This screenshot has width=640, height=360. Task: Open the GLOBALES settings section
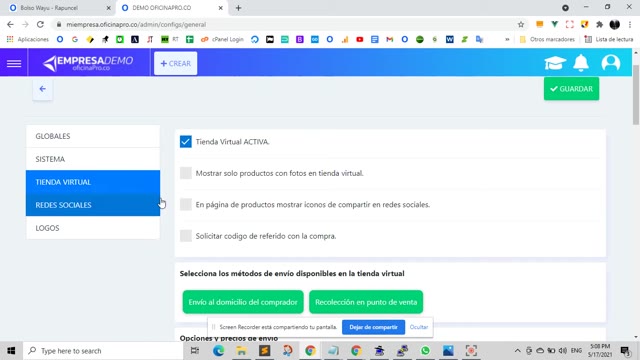[93, 136]
